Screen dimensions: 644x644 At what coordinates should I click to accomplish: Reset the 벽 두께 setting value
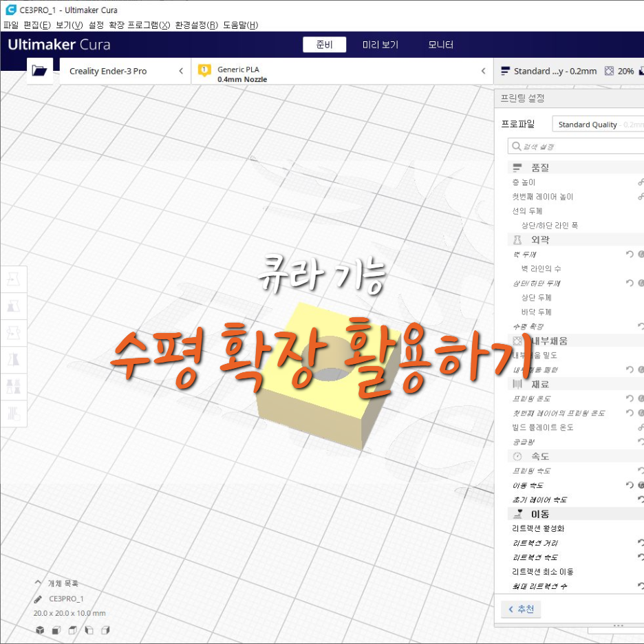click(630, 255)
